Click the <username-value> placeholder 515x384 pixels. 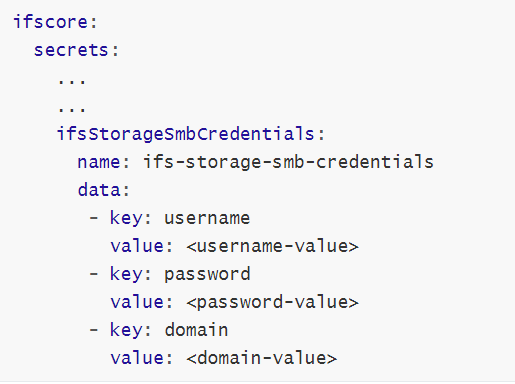tap(272, 246)
